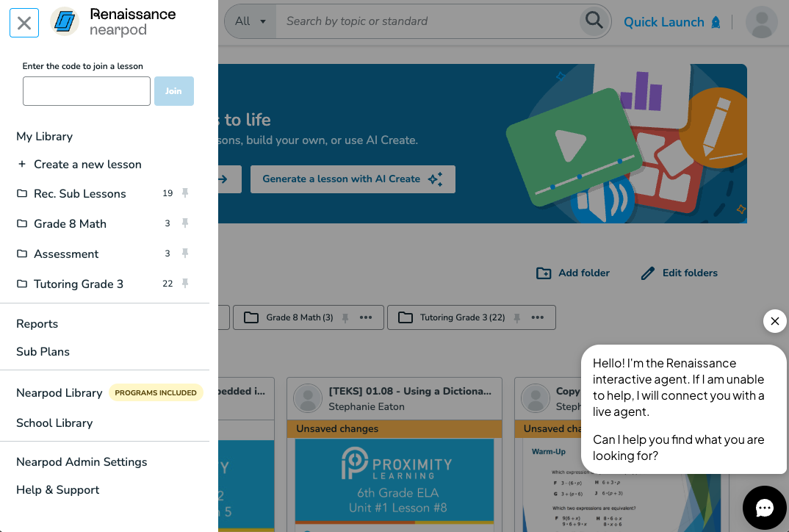
Task: Click the AI sparkle icon on Generate button
Action: tap(435, 179)
